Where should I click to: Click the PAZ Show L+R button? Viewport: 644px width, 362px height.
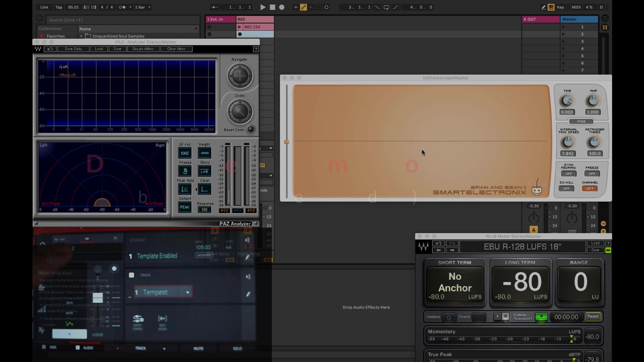coord(204,171)
